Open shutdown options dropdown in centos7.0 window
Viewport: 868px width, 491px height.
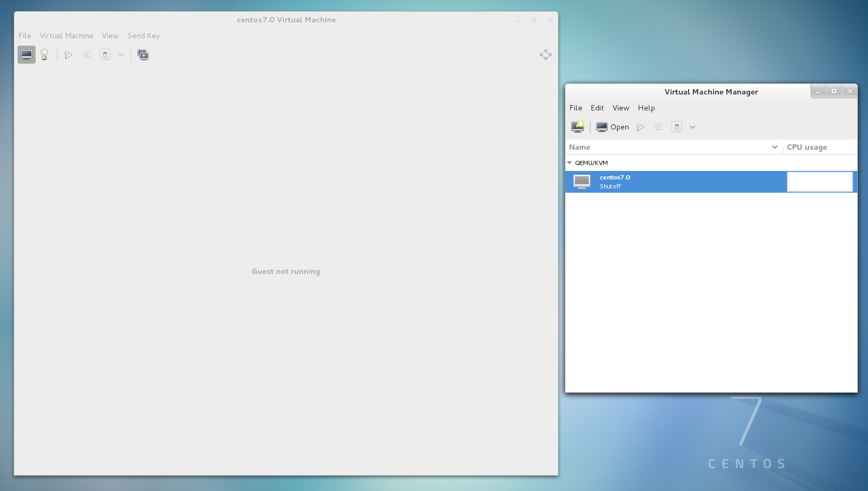(x=121, y=55)
